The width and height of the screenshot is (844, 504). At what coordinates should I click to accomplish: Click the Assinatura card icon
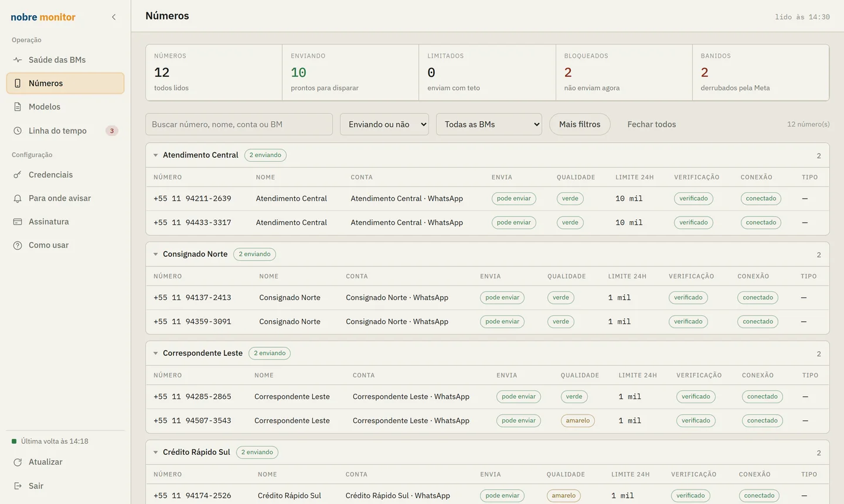[x=18, y=222]
